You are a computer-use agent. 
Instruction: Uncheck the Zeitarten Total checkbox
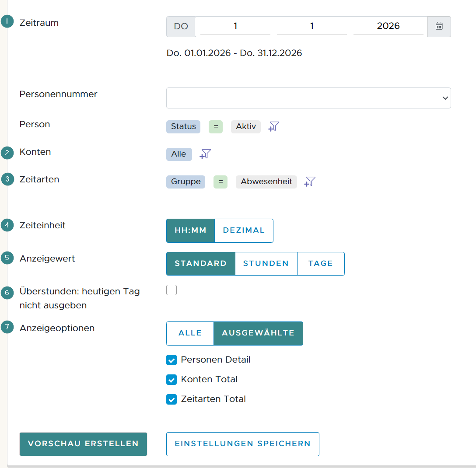[171, 399]
